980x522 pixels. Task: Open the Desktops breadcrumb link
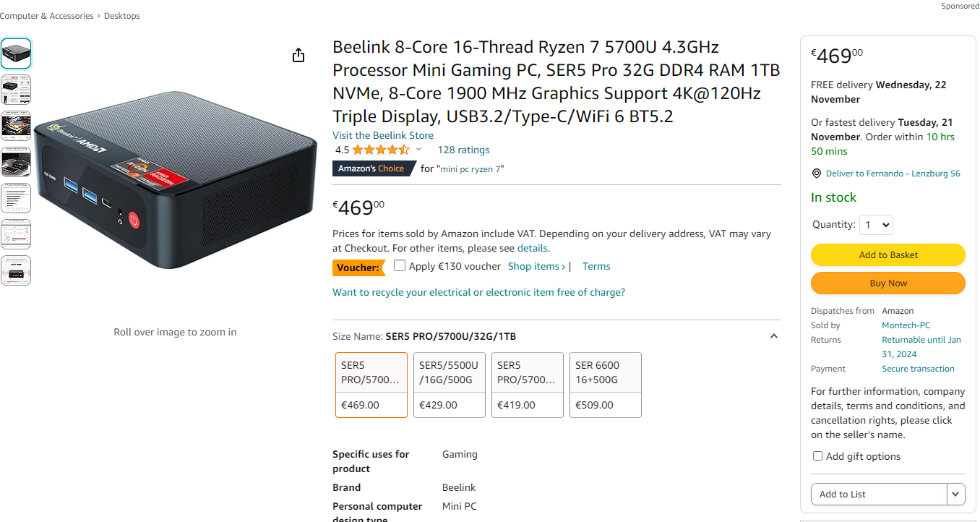[122, 16]
